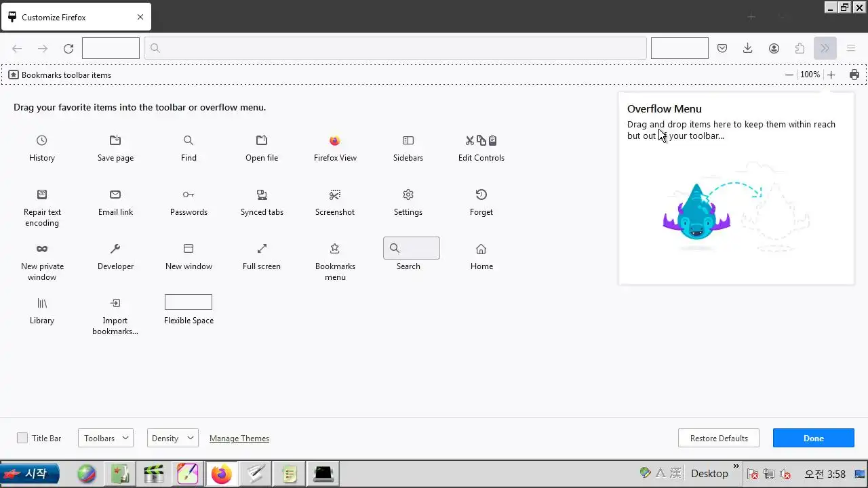
Task: Select the Flexible Space placeholder
Action: click(189, 302)
